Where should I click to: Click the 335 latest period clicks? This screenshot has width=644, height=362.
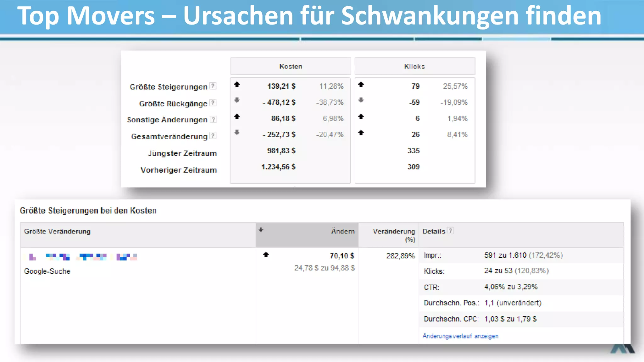pos(414,151)
